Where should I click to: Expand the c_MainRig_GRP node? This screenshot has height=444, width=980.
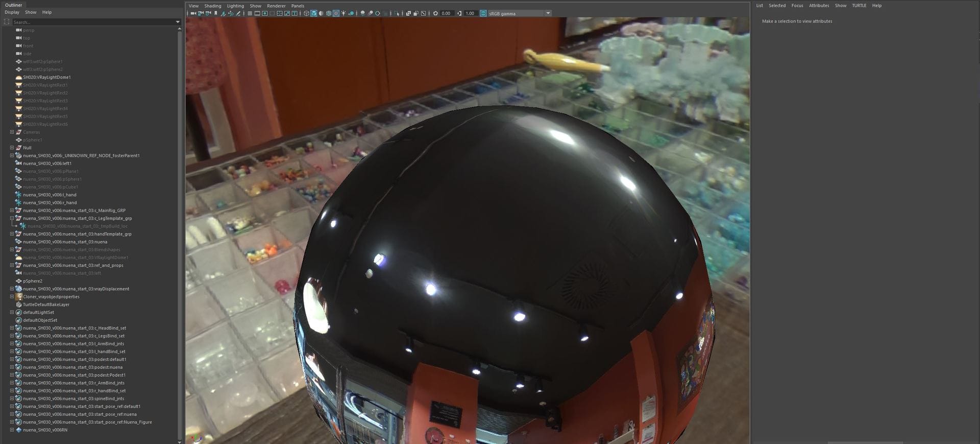[x=12, y=211]
